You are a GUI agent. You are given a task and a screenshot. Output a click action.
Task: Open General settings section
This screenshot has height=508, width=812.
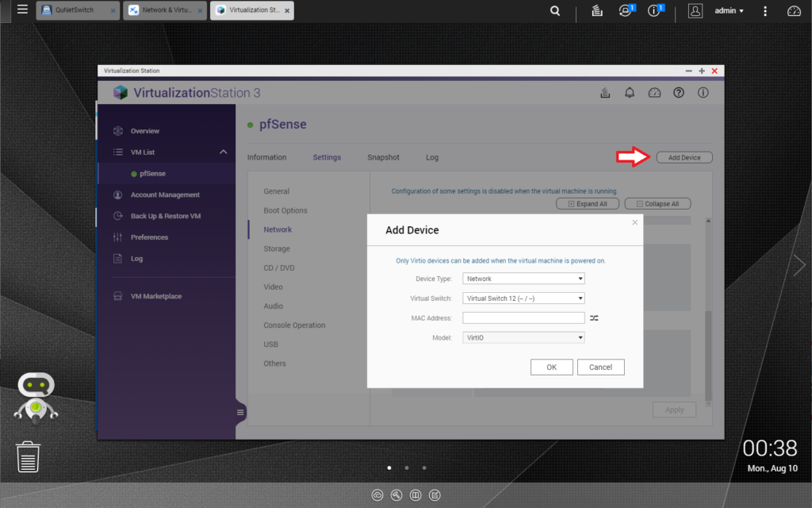(x=276, y=191)
